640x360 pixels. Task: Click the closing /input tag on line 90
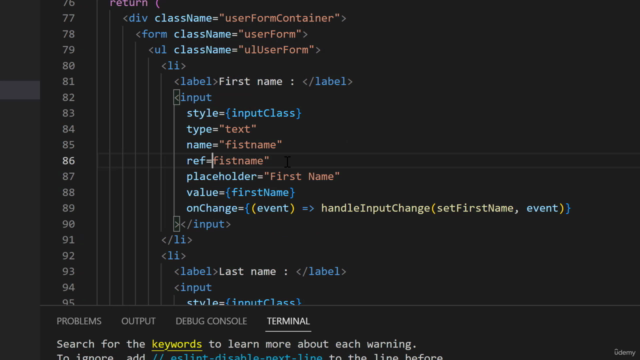[205, 224]
